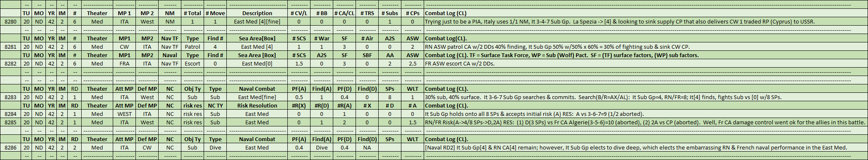Select the 'WEST' Att MP cell in row 8284
868x160 pixels.
coord(125,114)
